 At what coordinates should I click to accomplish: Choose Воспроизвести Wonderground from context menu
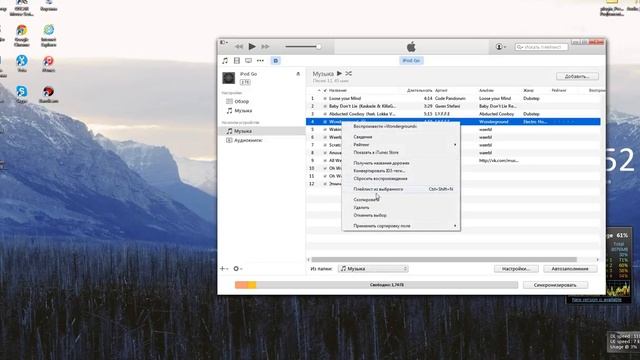point(385,127)
